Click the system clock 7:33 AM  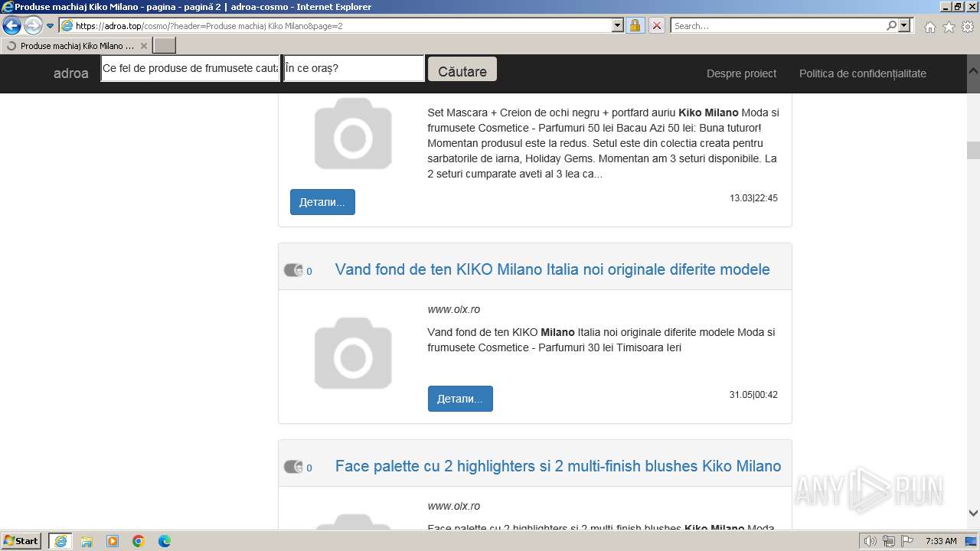941,541
